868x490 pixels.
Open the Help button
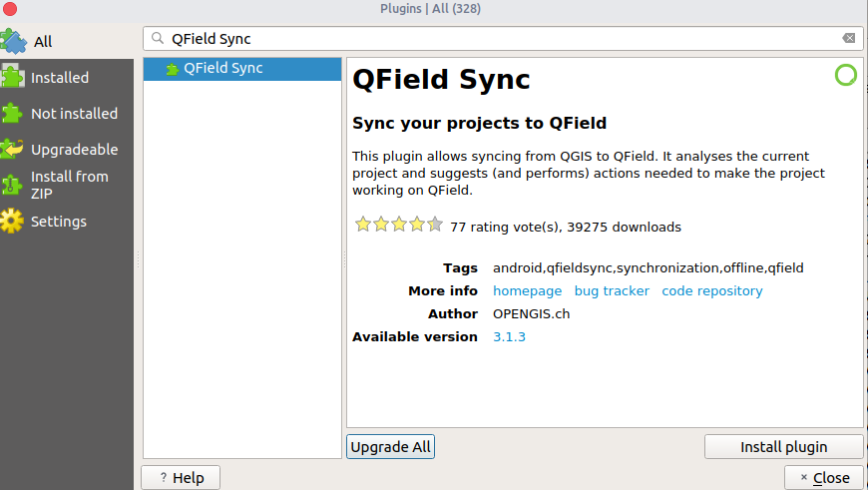181,478
